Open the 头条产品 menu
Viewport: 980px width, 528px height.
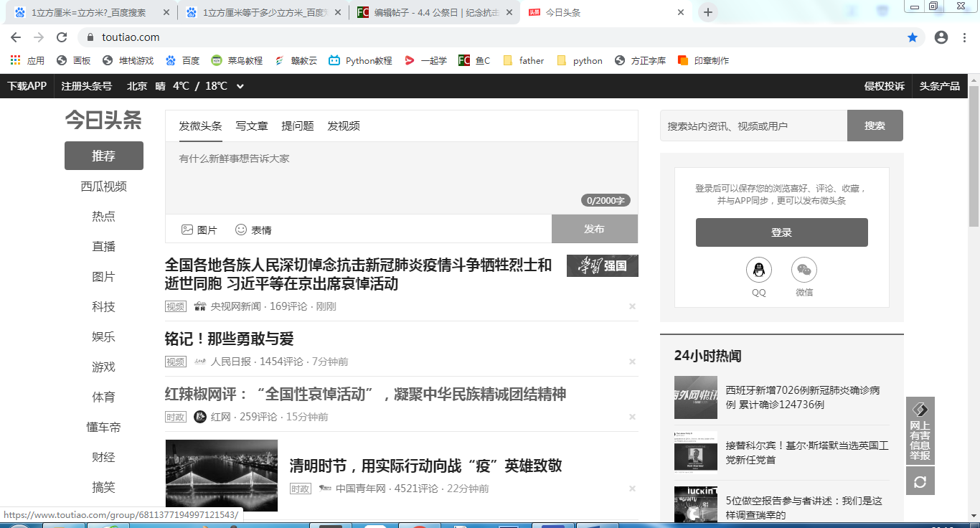click(x=940, y=86)
